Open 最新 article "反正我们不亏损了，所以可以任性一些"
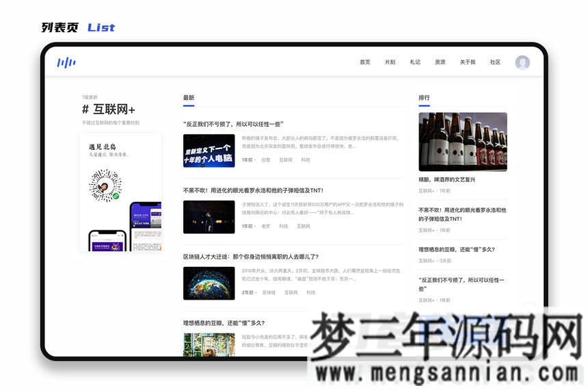Image resolution: width=588 pixels, height=390 pixels. [233, 125]
